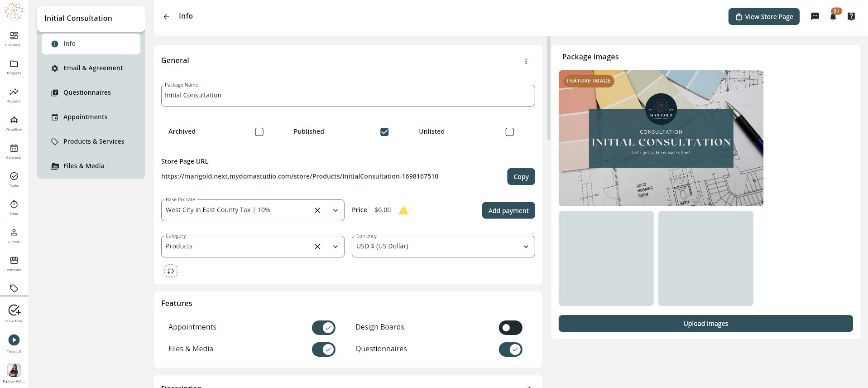Open Products & Services section
The width and height of the screenshot is (868, 388).
click(91, 141)
